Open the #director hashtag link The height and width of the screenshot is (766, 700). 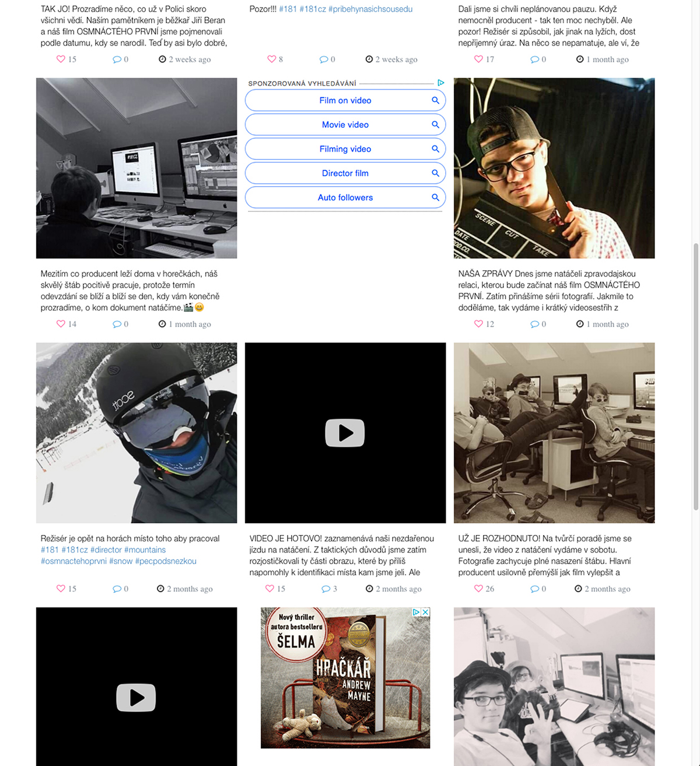point(106,550)
